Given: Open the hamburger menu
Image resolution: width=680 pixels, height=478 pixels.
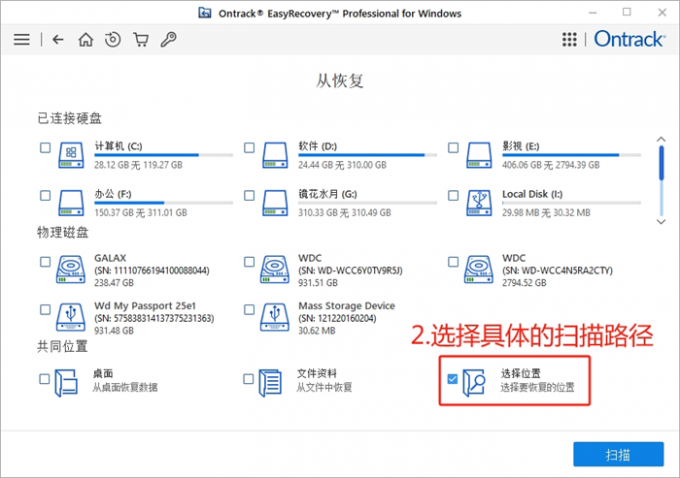Looking at the screenshot, I should pyautogui.click(x=21, y=40).
